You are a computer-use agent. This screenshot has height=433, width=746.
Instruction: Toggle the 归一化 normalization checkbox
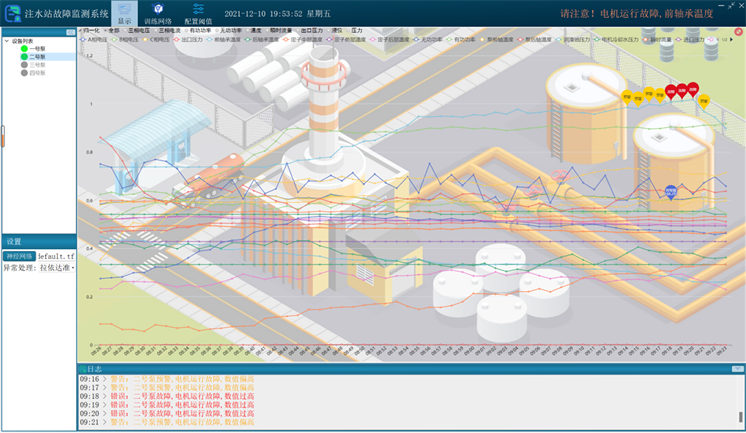coord(82,31)
